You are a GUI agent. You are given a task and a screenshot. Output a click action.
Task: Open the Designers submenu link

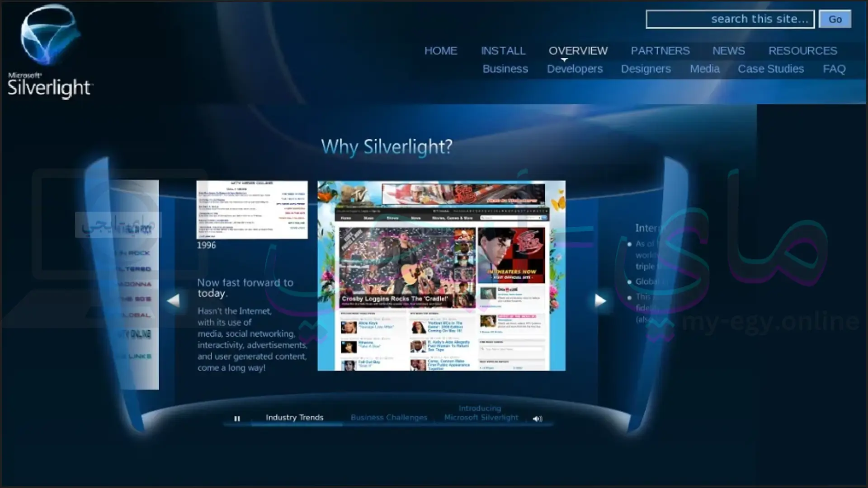(646, 69)
